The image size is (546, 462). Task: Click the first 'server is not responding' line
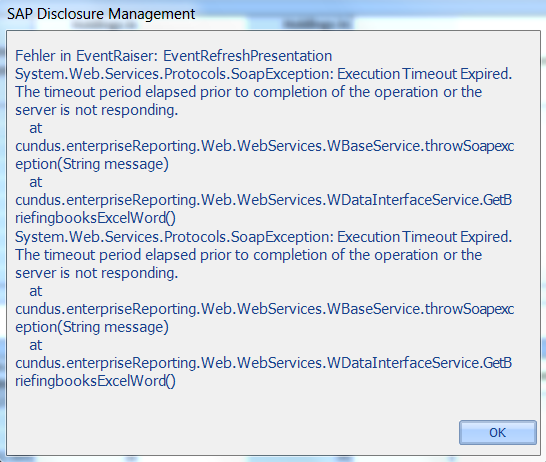96,110
